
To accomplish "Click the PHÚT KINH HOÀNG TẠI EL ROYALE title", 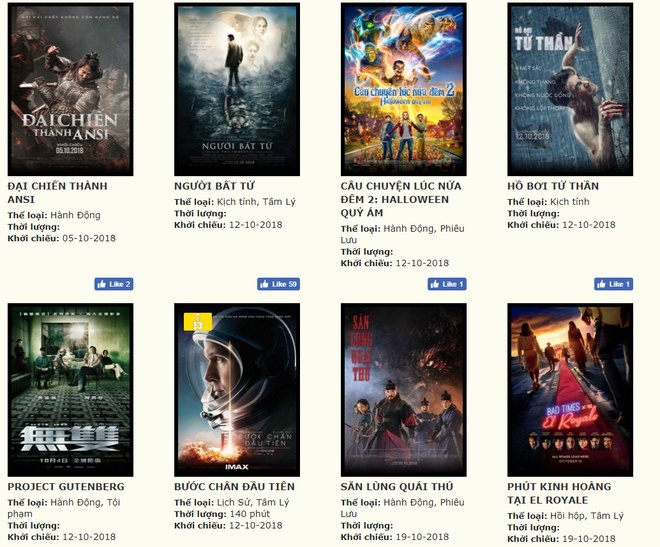I will 559,494.
